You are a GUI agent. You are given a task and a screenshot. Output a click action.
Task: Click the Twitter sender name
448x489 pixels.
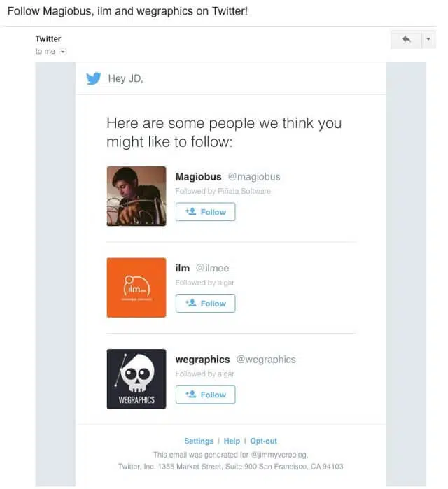pyautogui.click(x=48, y=39)
